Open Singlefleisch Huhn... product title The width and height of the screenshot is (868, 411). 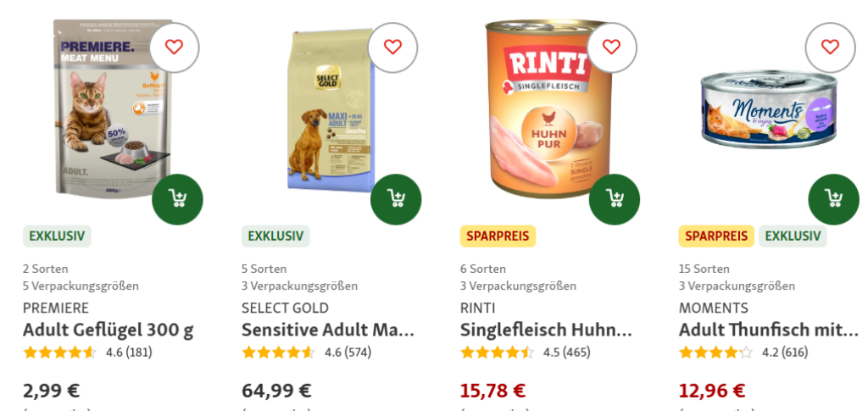point(546,330)
